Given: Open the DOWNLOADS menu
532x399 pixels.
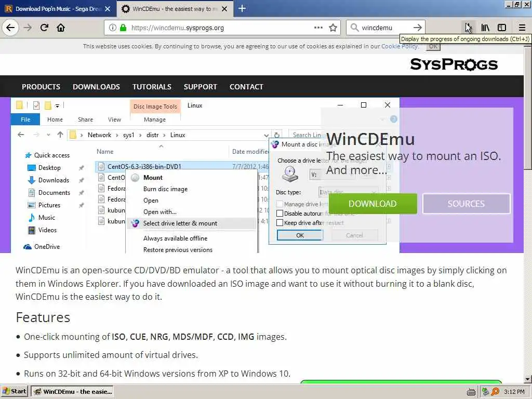Looking at the screenshot, I should coord(96,87).
